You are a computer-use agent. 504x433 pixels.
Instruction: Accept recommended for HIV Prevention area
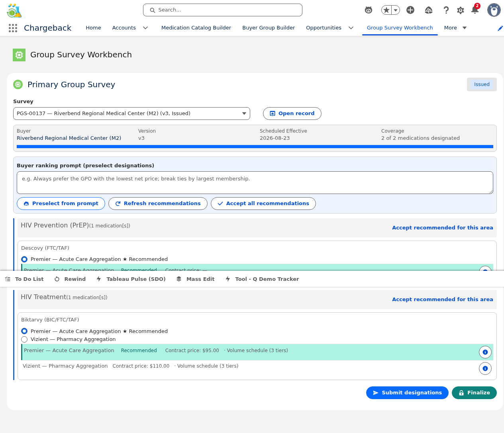coord(442,228)
